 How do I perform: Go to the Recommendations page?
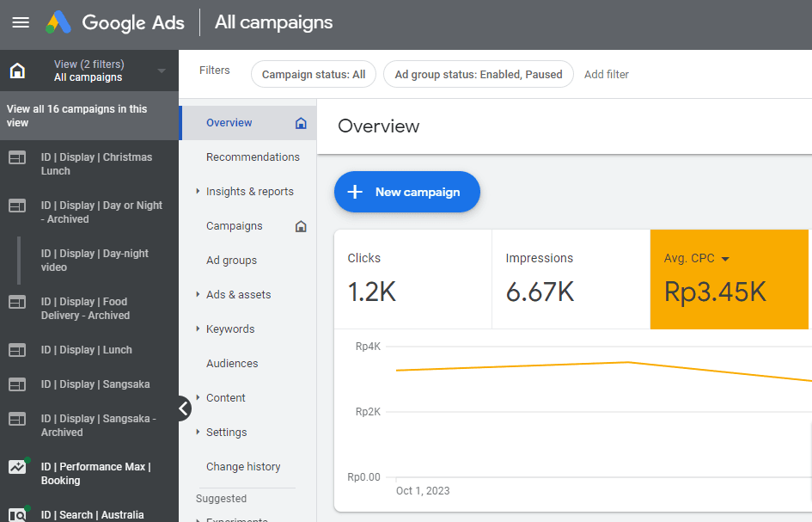(253, 157)
